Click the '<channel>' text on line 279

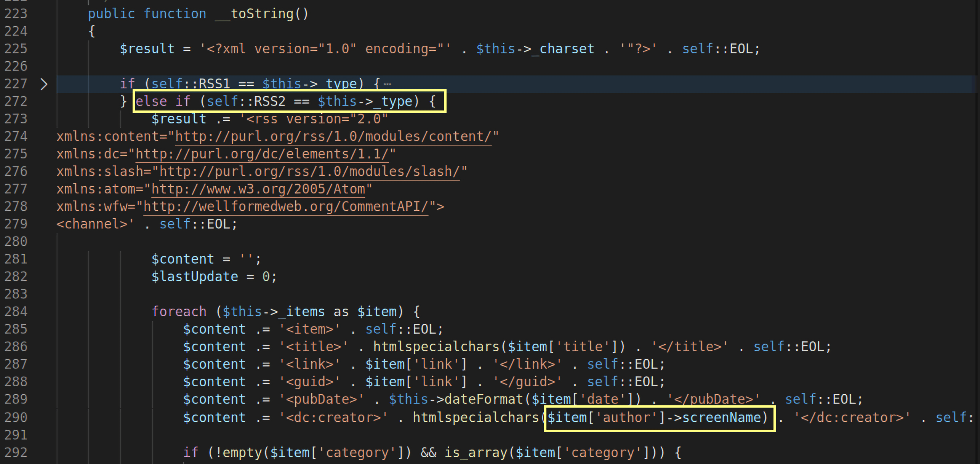tap(92, 224)
